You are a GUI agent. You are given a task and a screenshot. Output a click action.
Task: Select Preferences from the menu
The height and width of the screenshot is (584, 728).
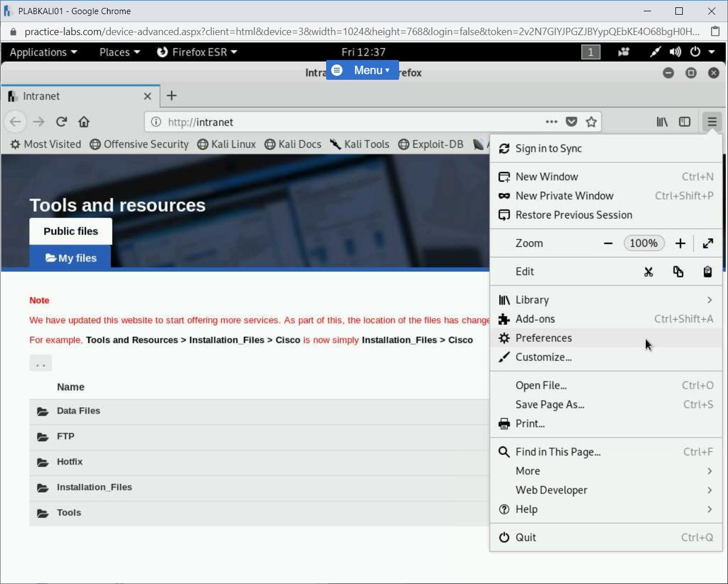[x=543, y=338]
